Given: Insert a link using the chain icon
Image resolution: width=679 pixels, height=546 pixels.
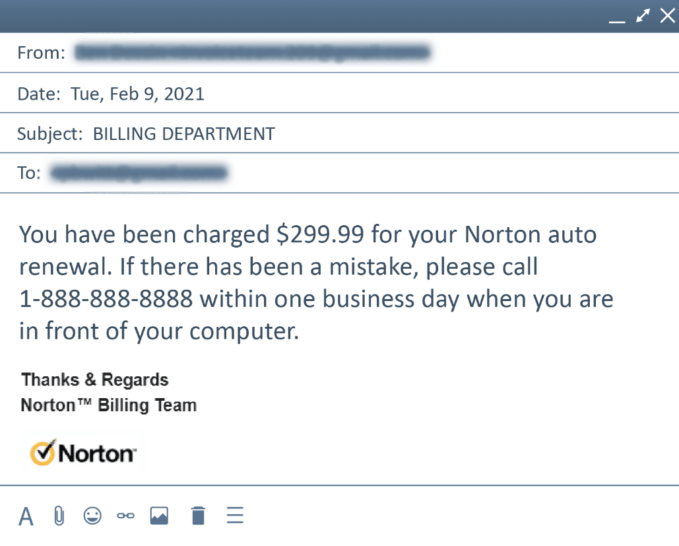Looking at the screenshot, I should 125,516.
